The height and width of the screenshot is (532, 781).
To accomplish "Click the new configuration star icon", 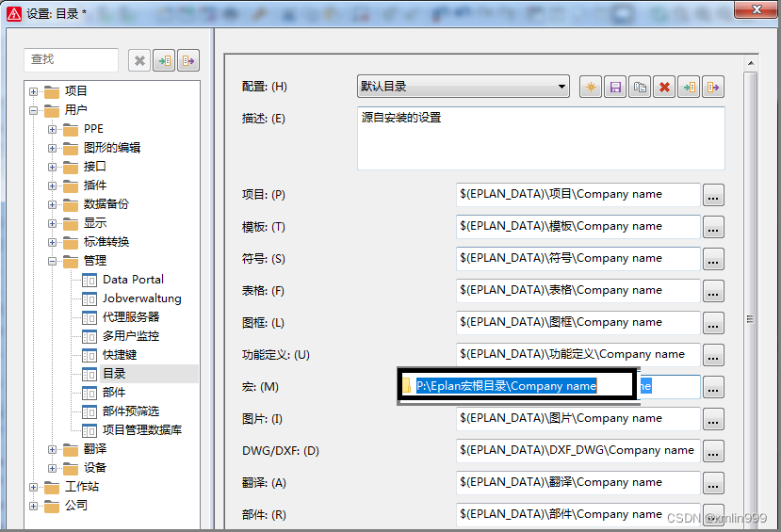I will pyautogui.click(x=591, y=87).
